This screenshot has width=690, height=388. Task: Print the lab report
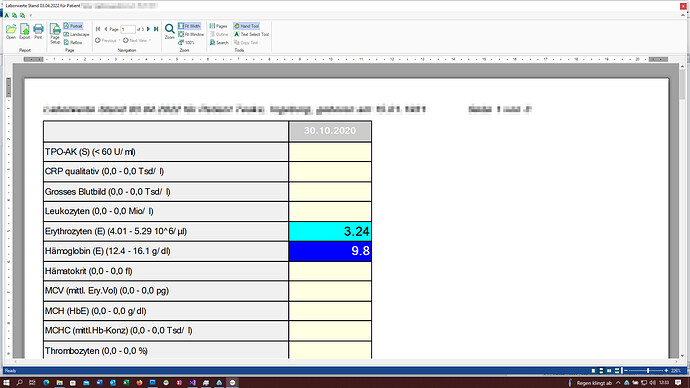coord(38,31)
